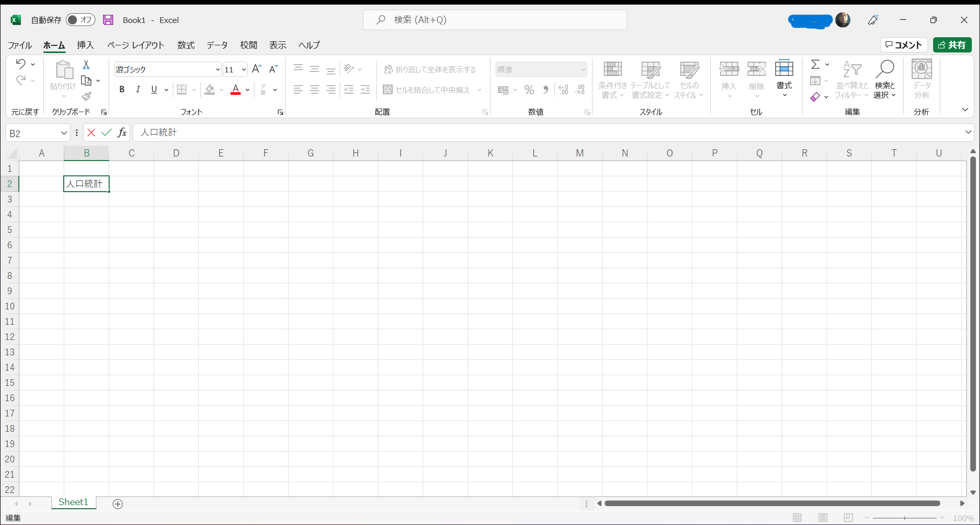The height and width of the screenshot is (525, 980).
Task: Cancel cell entry with red X
Action: tap(91, 133)
